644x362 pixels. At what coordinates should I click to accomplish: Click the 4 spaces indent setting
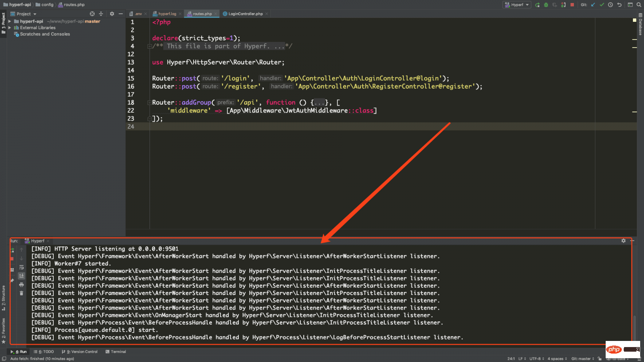(557, 359)
